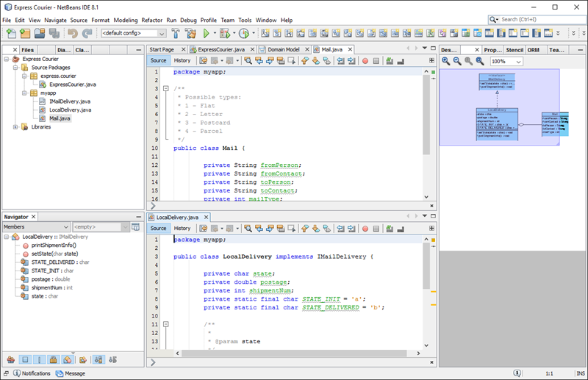The width and height of the screenshot is (588, 380).
Task: Toggle Fully Qualified Names in Navigator
Action: pyautogui.click(x=83, y=359)
